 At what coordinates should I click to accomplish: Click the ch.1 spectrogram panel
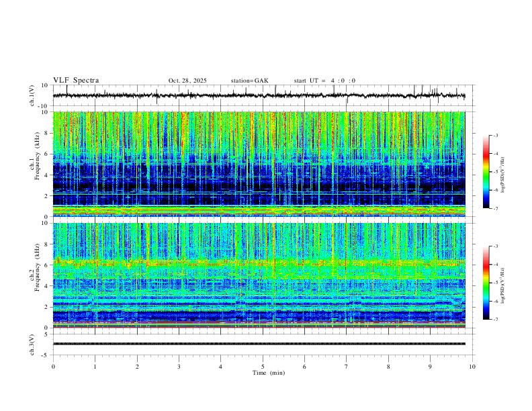(259, 164)
